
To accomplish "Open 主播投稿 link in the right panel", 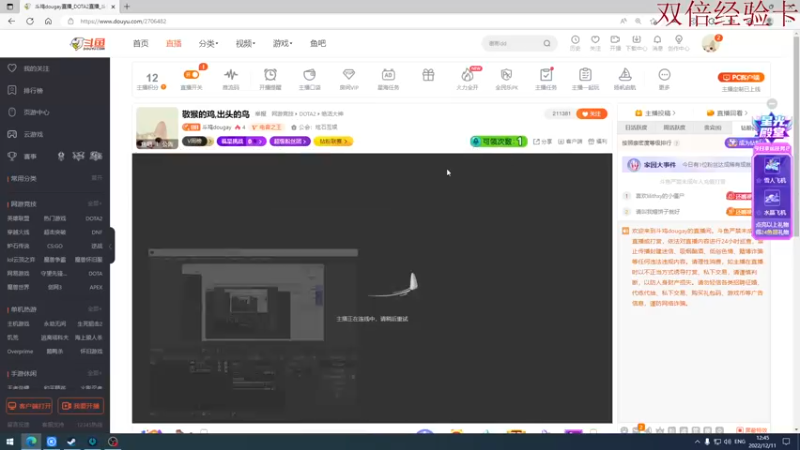I will 655,113.
